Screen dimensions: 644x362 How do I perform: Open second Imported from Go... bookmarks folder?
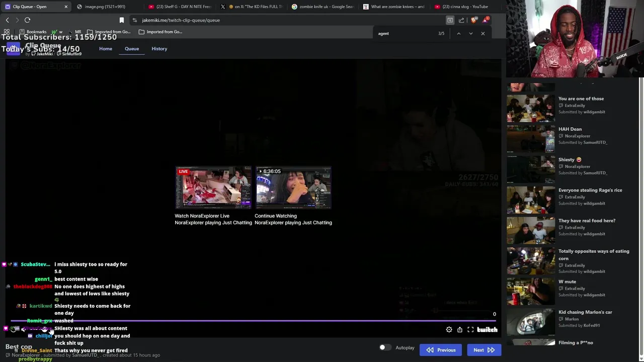pos(160,32)
